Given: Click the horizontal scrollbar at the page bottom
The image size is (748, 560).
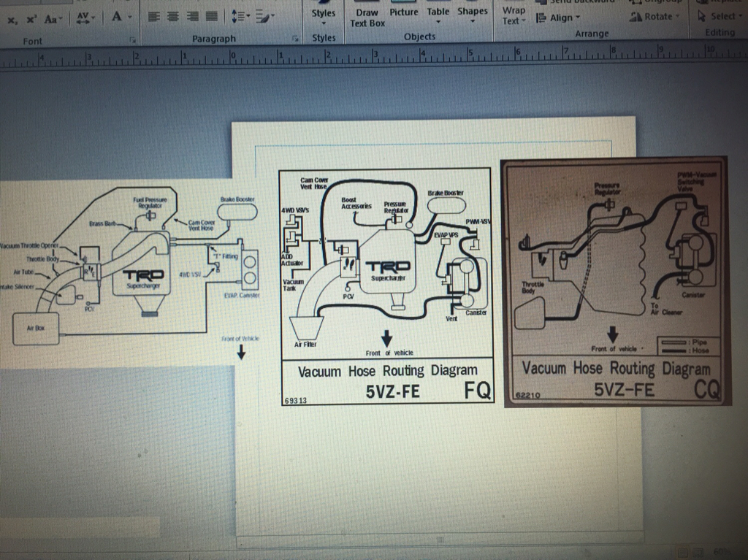Looking at the screenshot, I should [439, 540].
